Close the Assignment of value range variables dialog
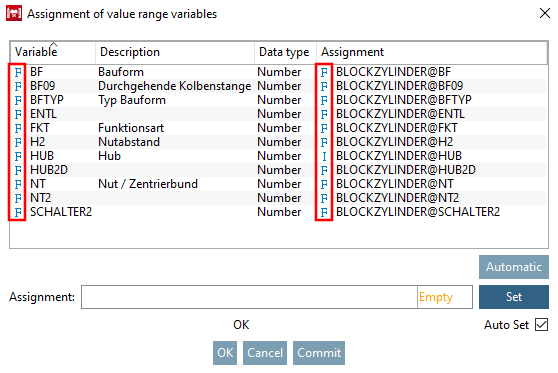The width and height of the screenshot is (558, 373). (x=545, y=14)
